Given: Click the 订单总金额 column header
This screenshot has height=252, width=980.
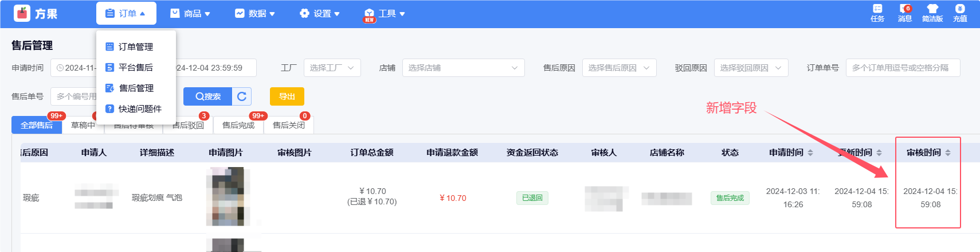Looking at the screenshot, I should pyautogui.click(x=372, y=153).
